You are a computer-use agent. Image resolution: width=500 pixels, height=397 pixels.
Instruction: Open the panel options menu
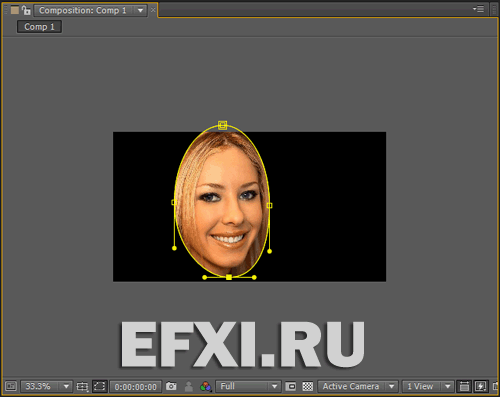478,9
